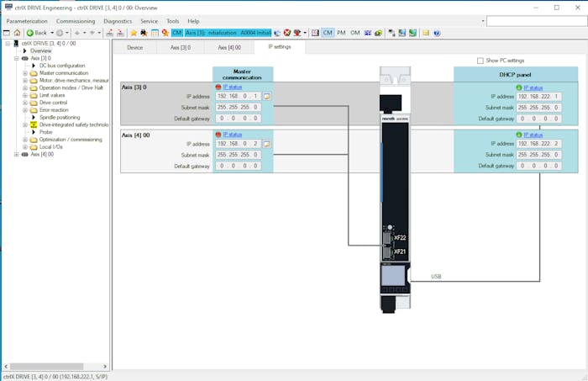Viewport: 588px width, 381px height.
Task: Click the blue Help question mark icon
Action: click(x=437, y=33)
